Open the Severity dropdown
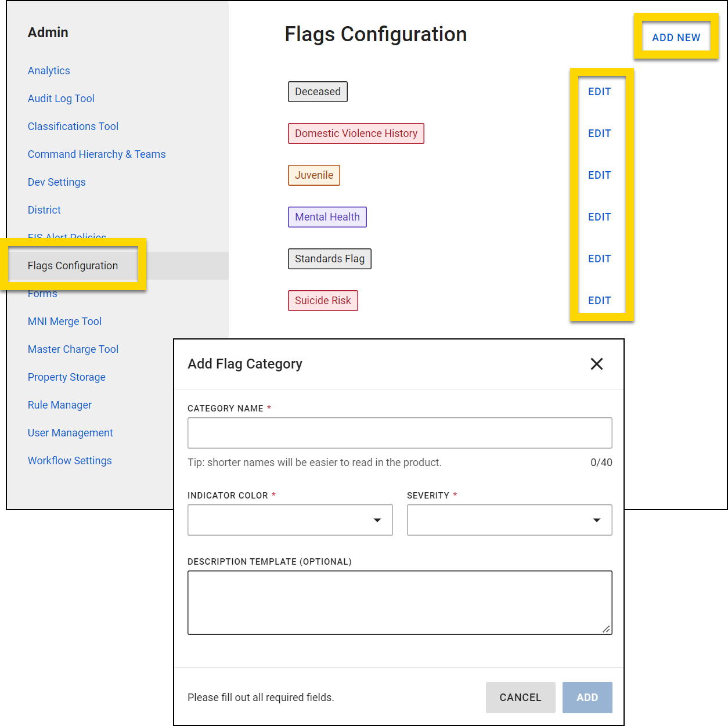The height and width of the screenshot is (726, 728). (x=509, y=520)
